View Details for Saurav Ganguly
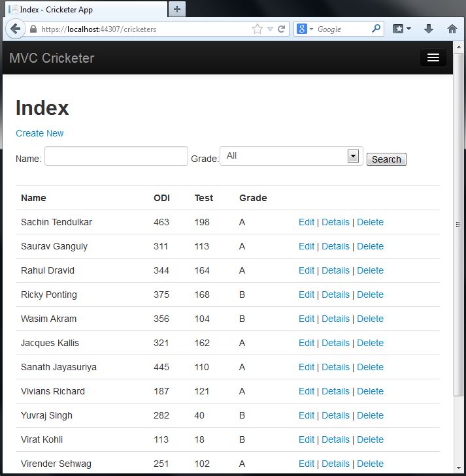The image size is (466, 476). (335, 246)
